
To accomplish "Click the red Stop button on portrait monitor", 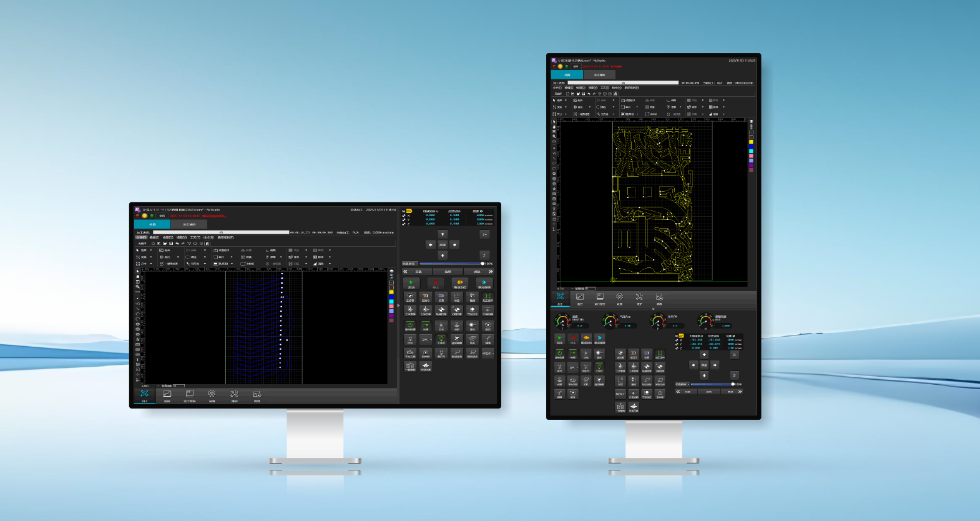I will [x=572, y=338].
